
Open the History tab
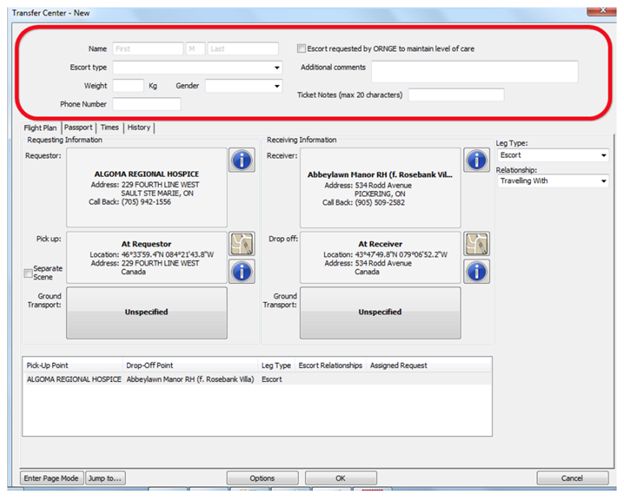139,127
